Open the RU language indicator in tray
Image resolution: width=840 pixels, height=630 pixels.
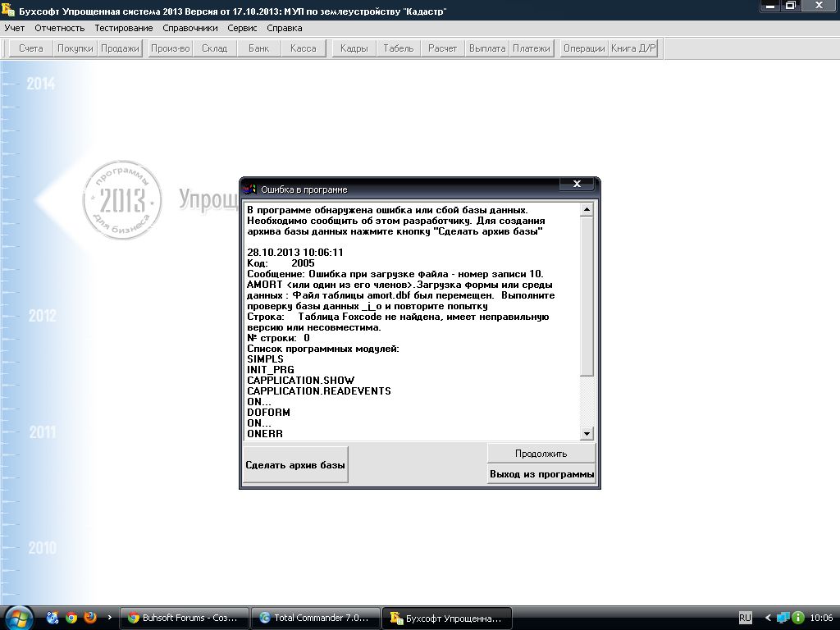745,618
